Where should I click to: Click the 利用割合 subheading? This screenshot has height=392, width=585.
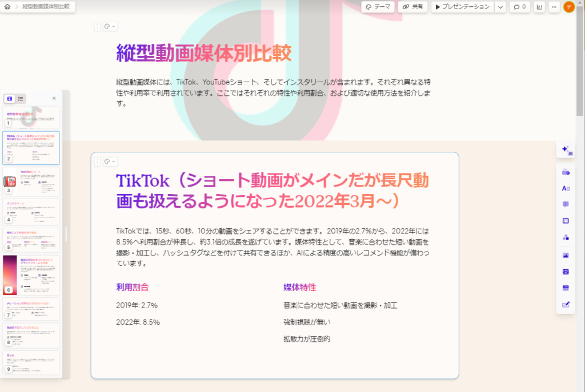pyautogui.click(x=133, y=287)
